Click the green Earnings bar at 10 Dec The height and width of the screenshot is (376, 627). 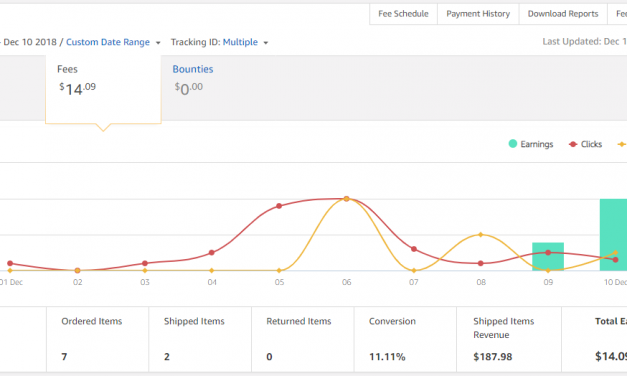coord(613,235)
